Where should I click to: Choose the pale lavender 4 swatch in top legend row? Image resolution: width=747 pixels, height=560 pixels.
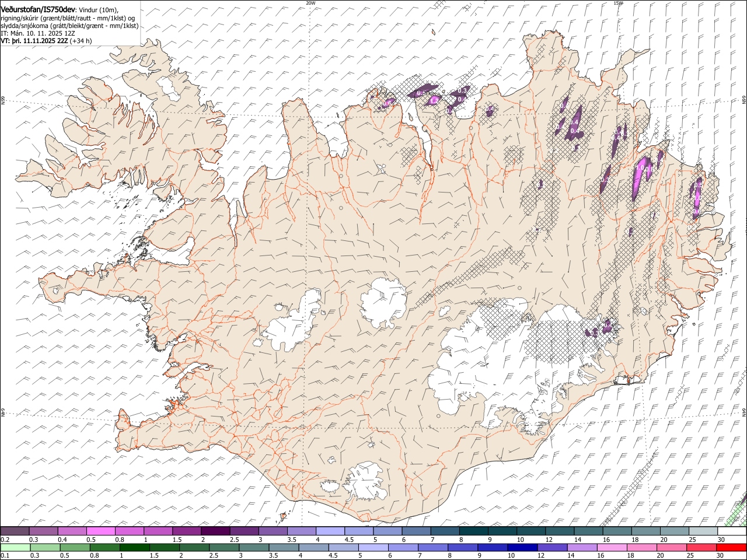click(330, 531)
